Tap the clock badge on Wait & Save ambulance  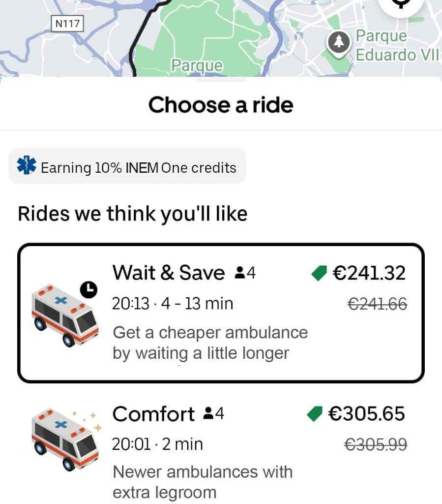click(88, 290)
